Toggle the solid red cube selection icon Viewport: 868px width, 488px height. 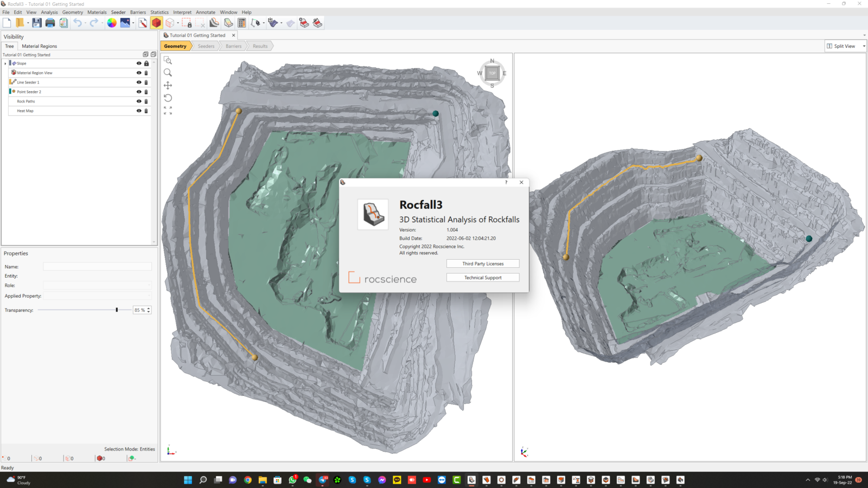pyautogui.click(x=156, y=23)
